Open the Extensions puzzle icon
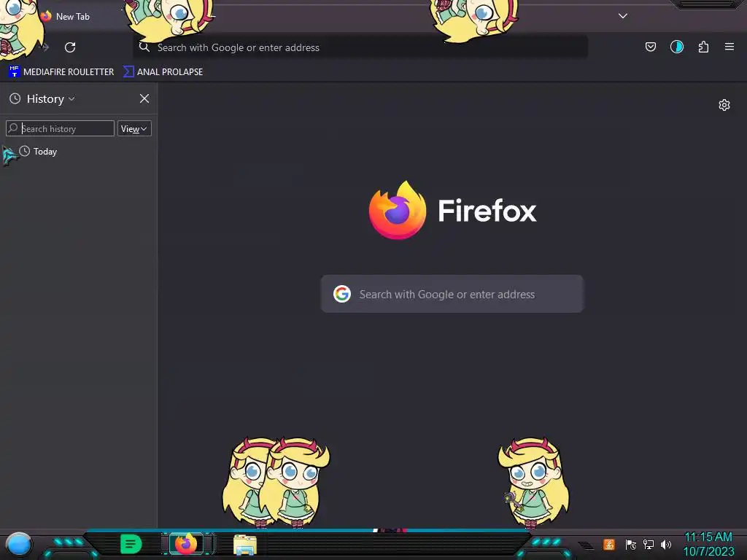 (703, 47)
